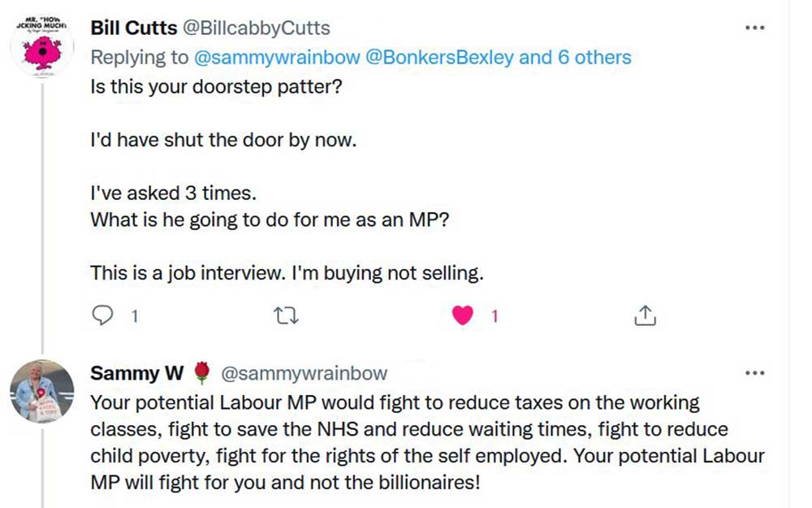Viewport: 812px width, 508px height.
Task: Open the Bill Cutts display name
Action: click(x=134, y=28)
